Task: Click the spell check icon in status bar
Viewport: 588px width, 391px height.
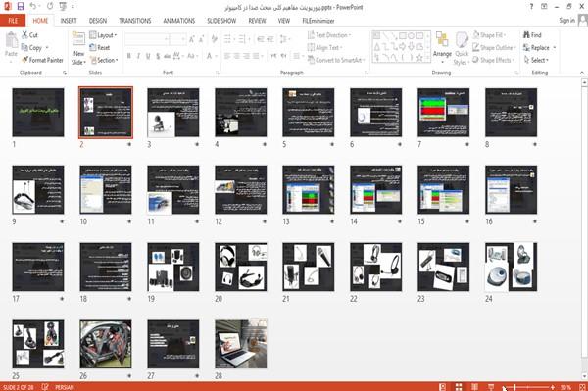Action: pos(45,387)
